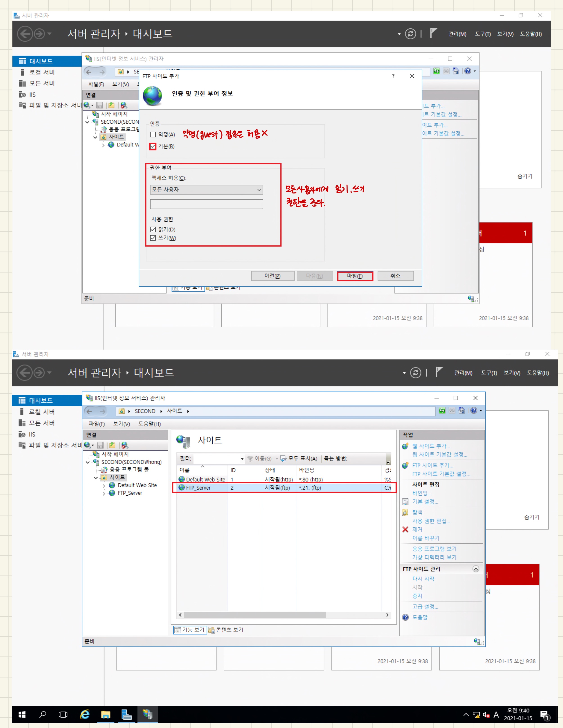563x728 pixels.
Task: Open the connect dropdown arrow above the SECOND(SECOND\hong) tree
Action: coord(93,445)
